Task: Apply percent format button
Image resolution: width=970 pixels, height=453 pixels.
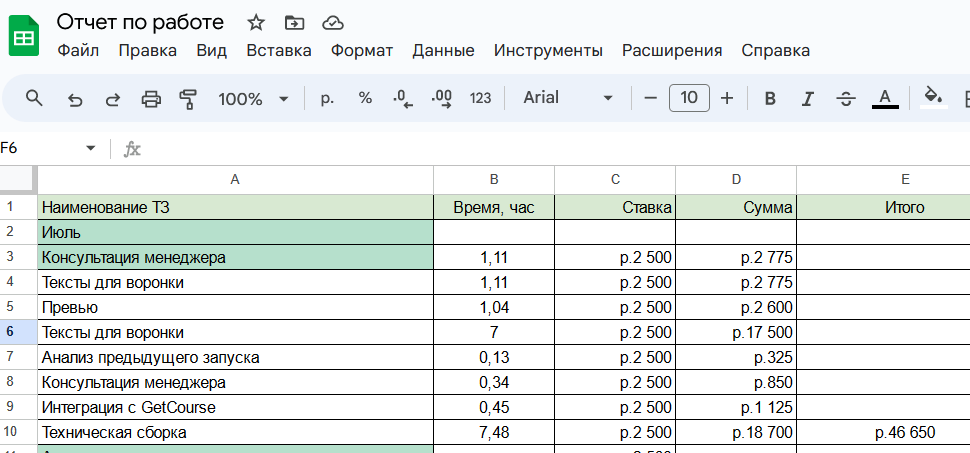Action: click(x=365, y=98)
